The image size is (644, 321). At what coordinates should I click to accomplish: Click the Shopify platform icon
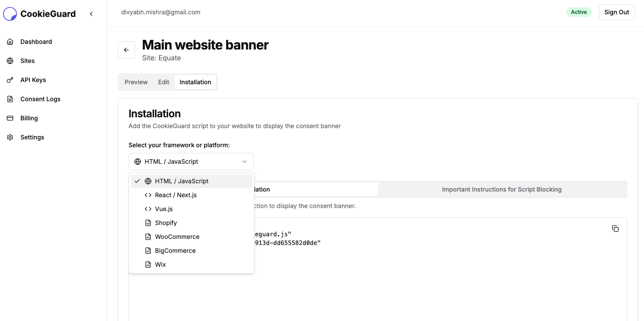click(x=148, y=222)
